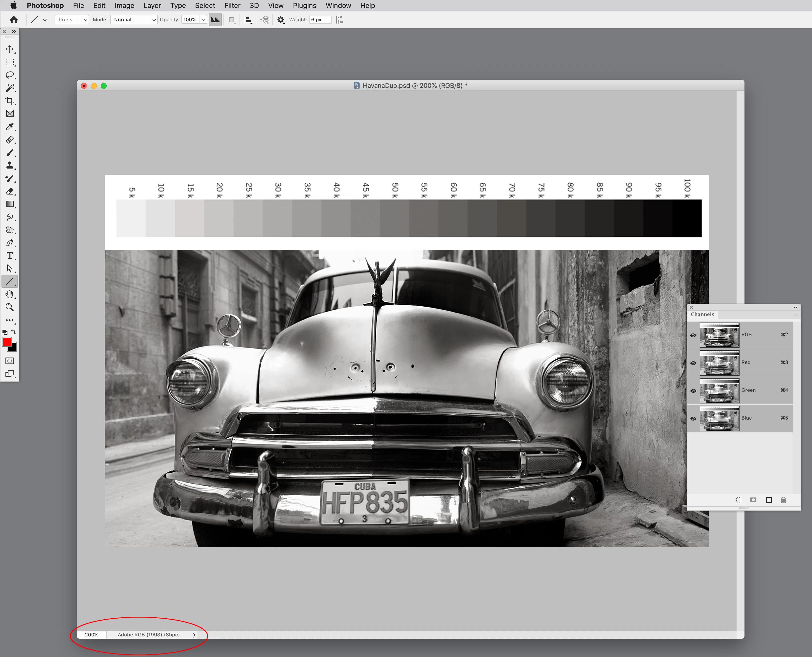Select the Eyedropper tool
This screenshot has height=657, width=812.
(x=10, y=126)
